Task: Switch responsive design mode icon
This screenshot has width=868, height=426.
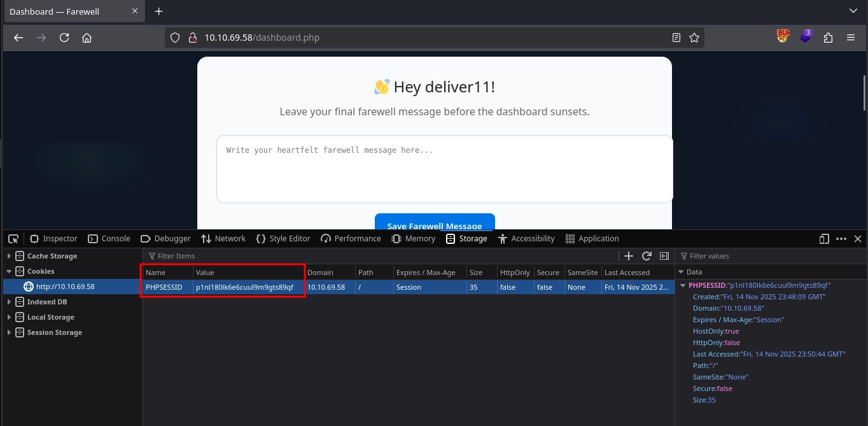Action: click(824, 239)
